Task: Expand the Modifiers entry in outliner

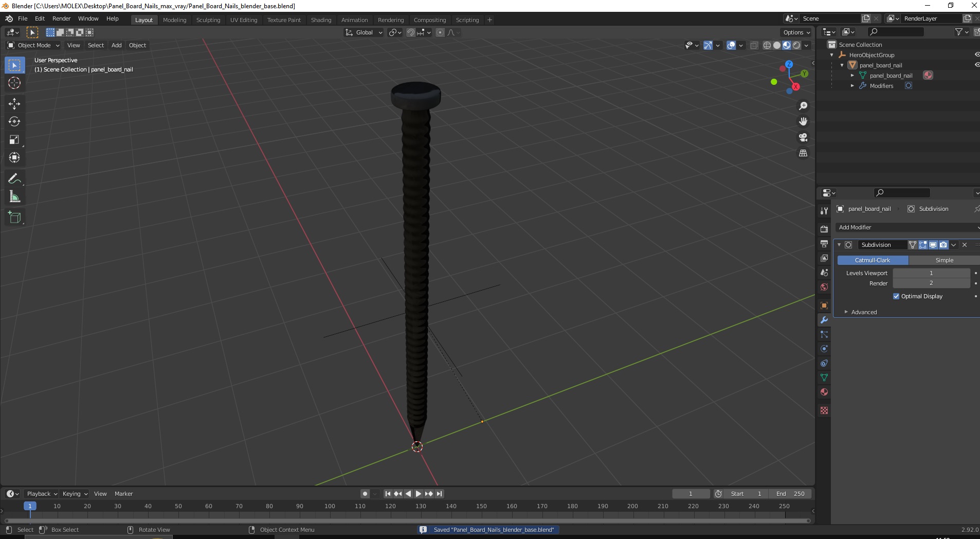Action: (852, 86)
